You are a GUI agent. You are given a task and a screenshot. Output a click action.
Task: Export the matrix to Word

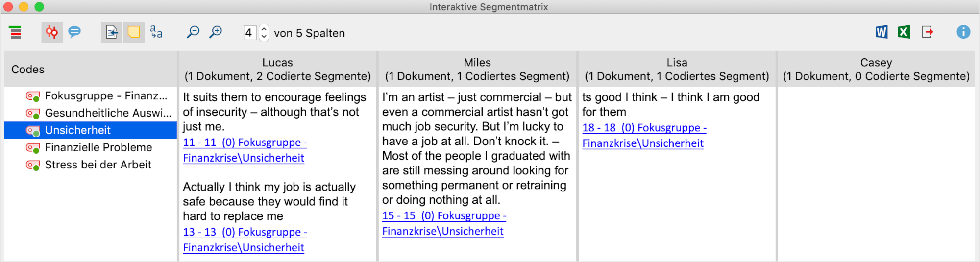click(882, 32)
